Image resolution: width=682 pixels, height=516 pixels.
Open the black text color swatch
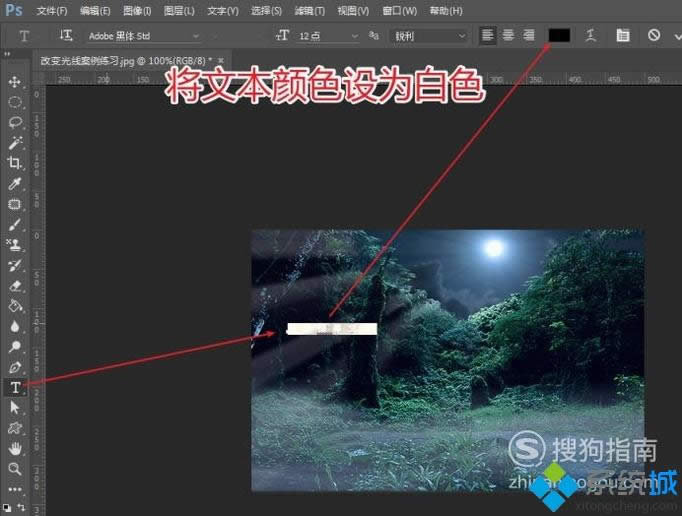(559, 35)
